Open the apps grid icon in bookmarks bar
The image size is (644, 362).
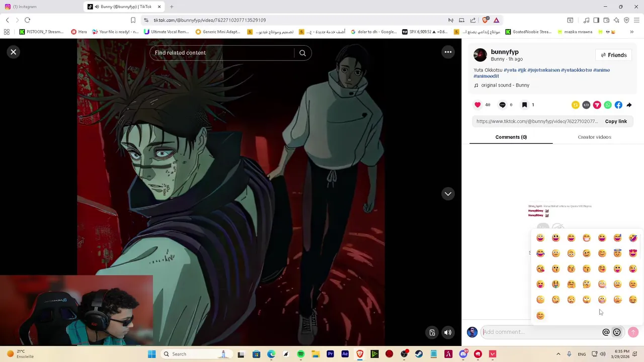click(7, 32)
